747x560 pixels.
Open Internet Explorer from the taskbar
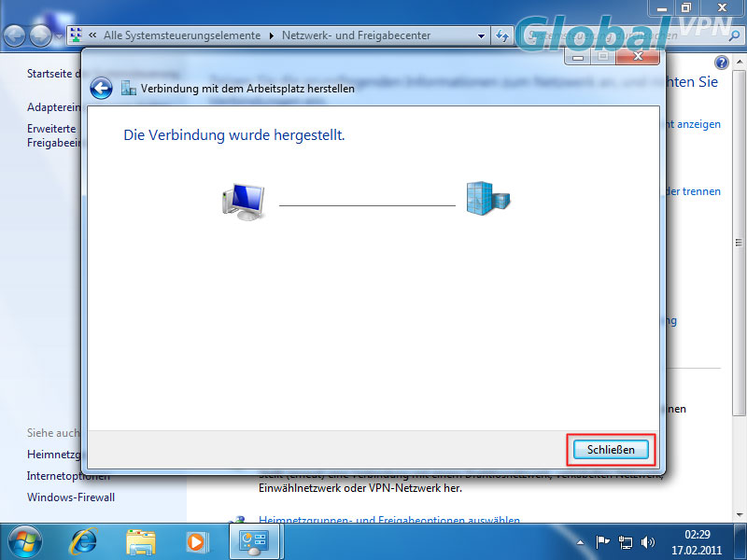[x=86, y=540]
